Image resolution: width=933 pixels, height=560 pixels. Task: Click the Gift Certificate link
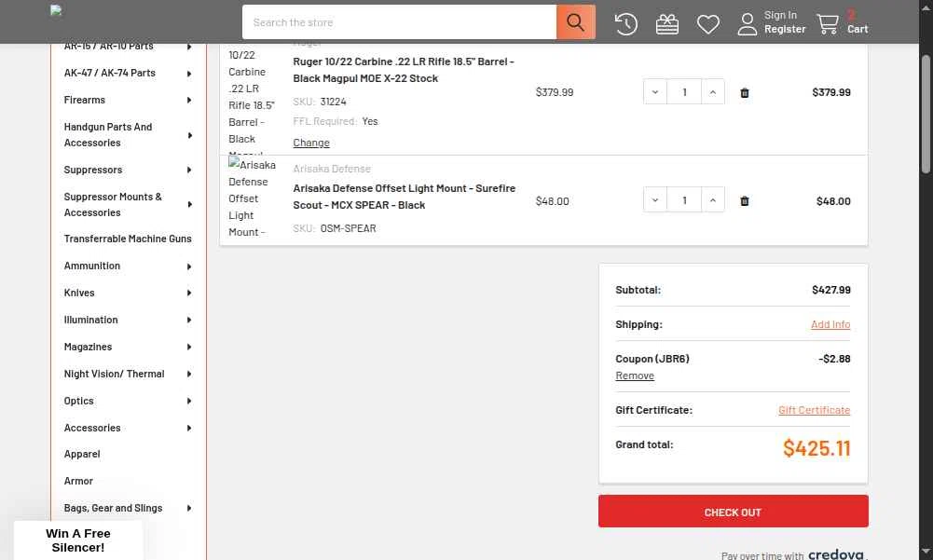[814, 410]
